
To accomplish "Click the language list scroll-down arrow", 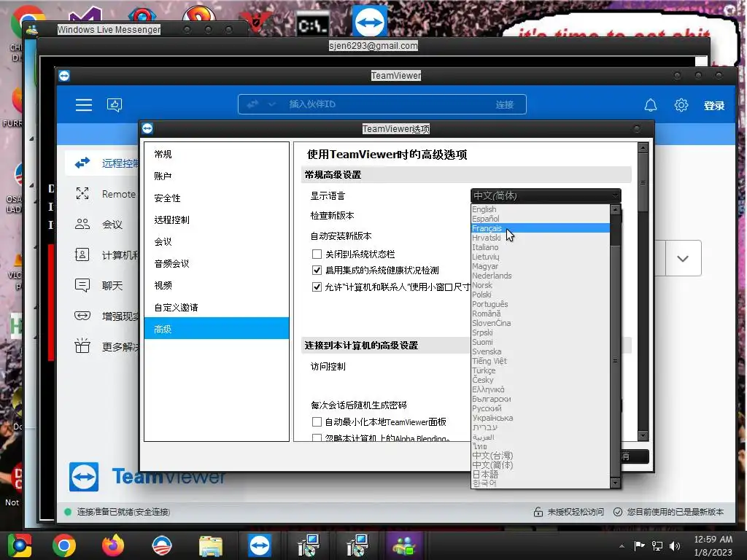I will (615, 483).
